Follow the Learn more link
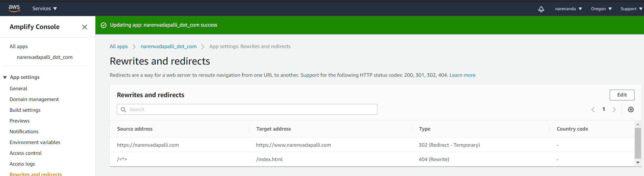 click(x=463, y=75)
